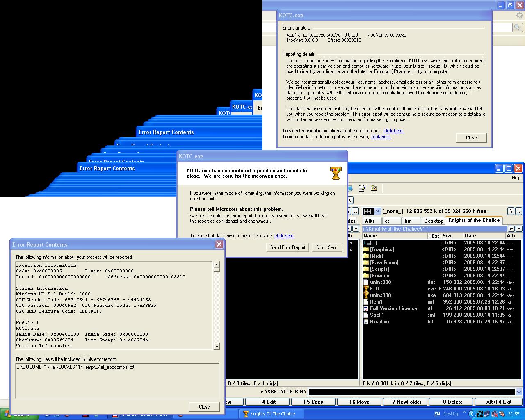This screenshot has height=420, width=525.
Task: Click right panel favorites asterisk button
Action: click(x=511, y=229)
